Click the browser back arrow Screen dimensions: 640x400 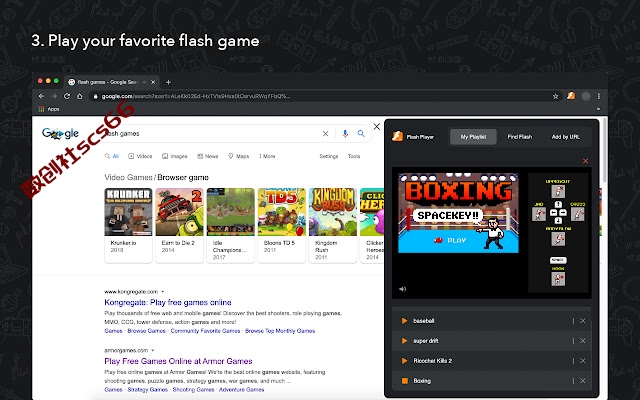pyautogui.click(x=41, y=96)
